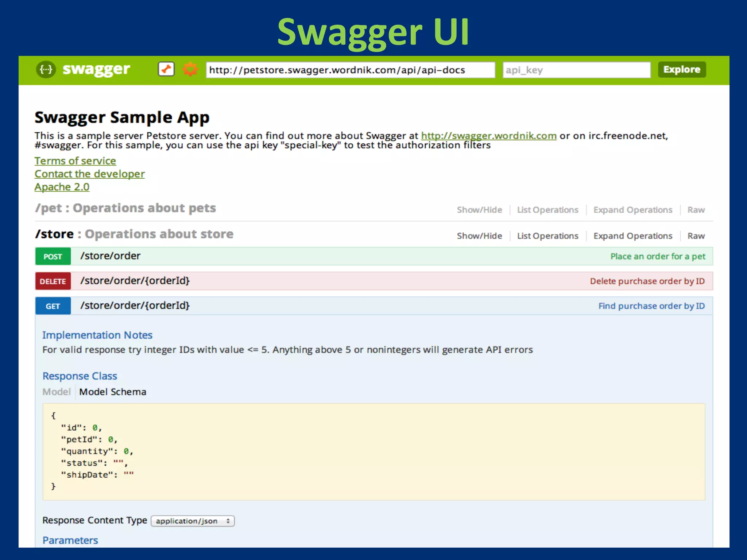Click the API docs URL input field
747x560 pixels.
coord(351,70)
